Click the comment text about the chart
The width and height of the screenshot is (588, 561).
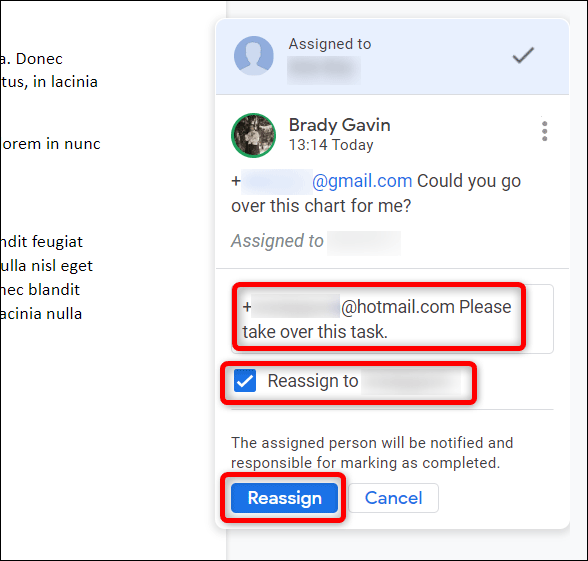tap(376, 194)
